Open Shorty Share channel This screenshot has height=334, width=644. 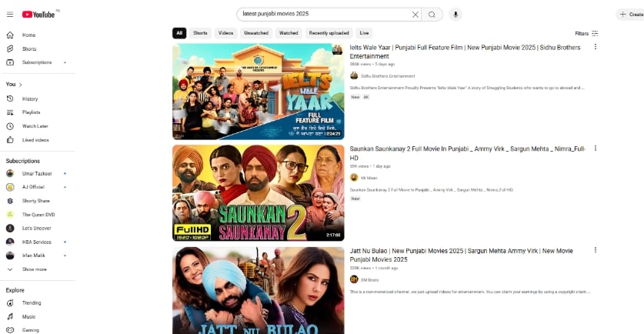[x=37, y=201]
